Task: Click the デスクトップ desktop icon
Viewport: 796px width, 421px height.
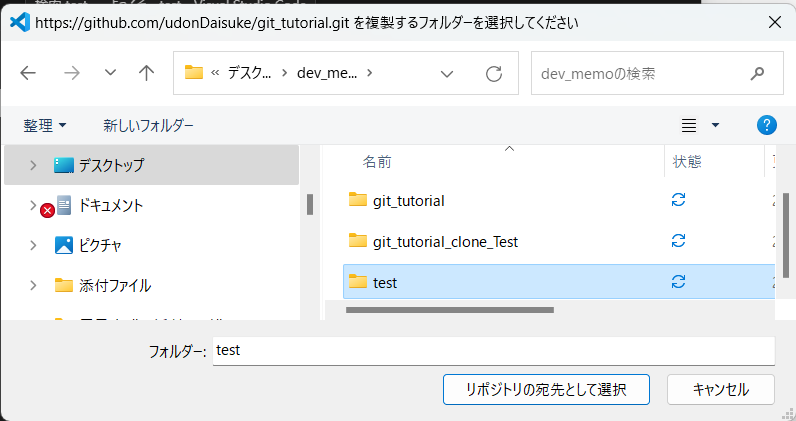Action: pos(63,165)
